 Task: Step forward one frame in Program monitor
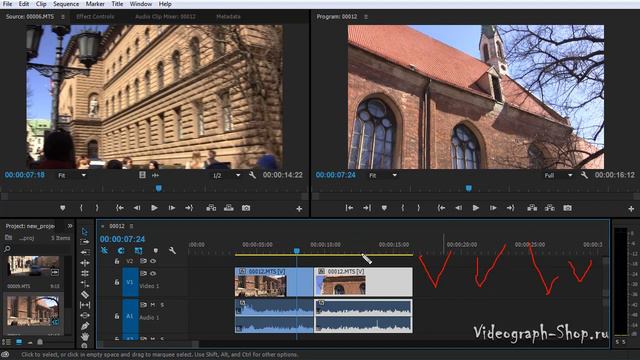(x=493, y=208)
